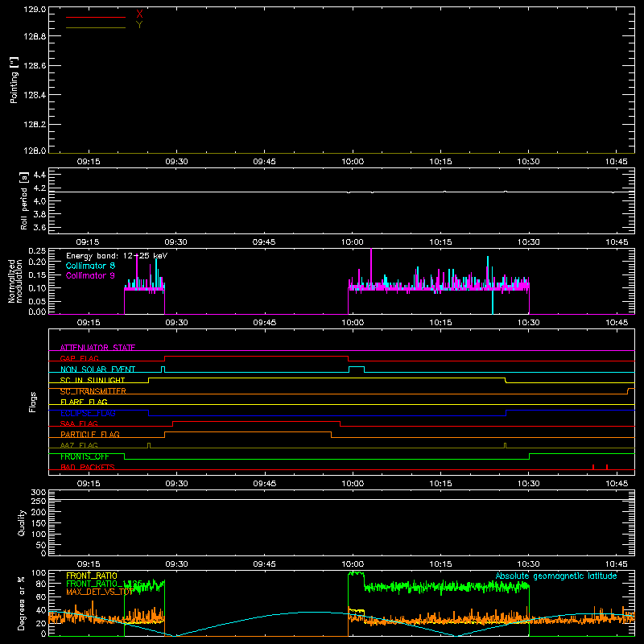644x644 pixels.
Task: Click the 3.6 roll period tick label
Action: (39, 227)
